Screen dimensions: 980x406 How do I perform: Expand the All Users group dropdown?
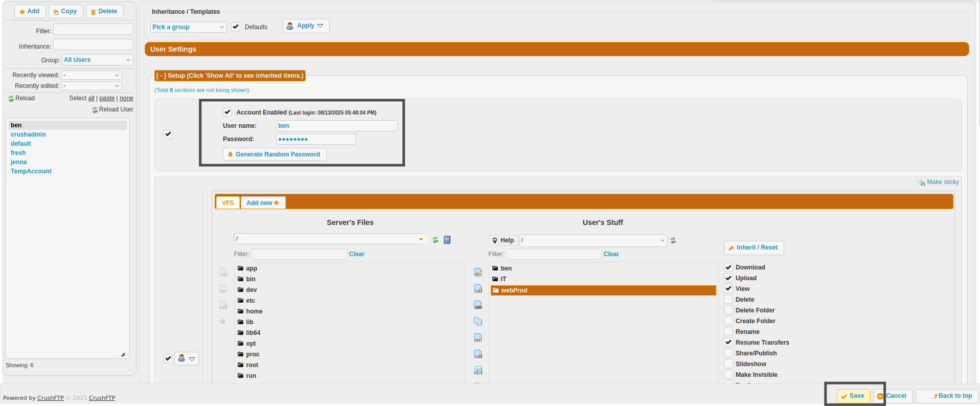(97, 60)
